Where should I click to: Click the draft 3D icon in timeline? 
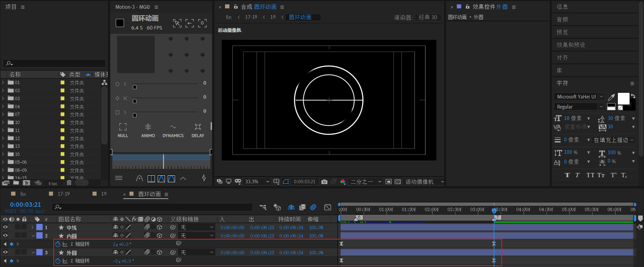pyautogui.click(x=277, y=207)
